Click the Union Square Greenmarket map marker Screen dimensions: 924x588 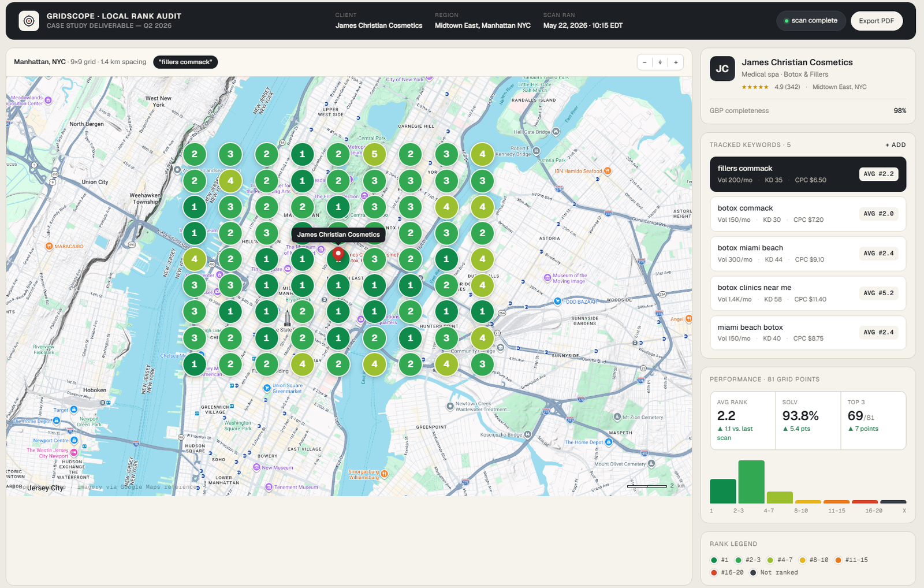[267, 388]
